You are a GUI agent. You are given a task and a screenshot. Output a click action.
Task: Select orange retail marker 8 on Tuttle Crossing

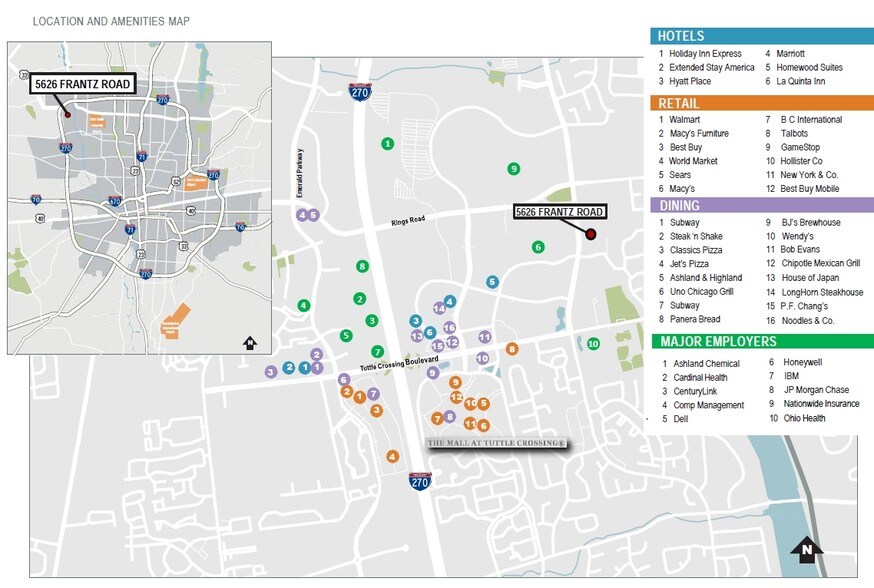512,349
